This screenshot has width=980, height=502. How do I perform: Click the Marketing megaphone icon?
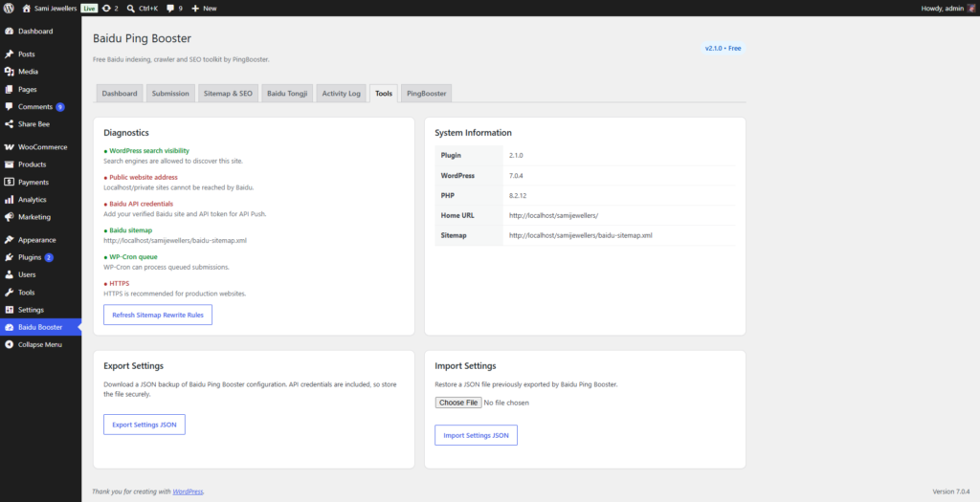9,217
